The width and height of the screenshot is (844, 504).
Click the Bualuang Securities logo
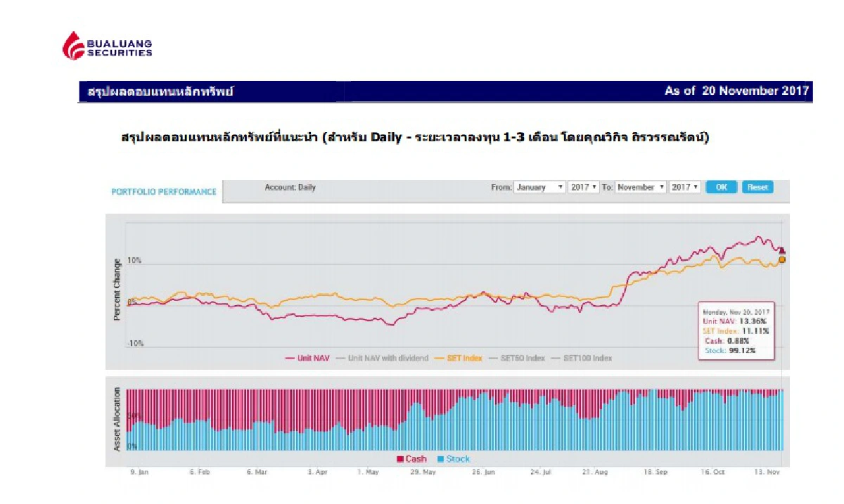click(107, 46)
